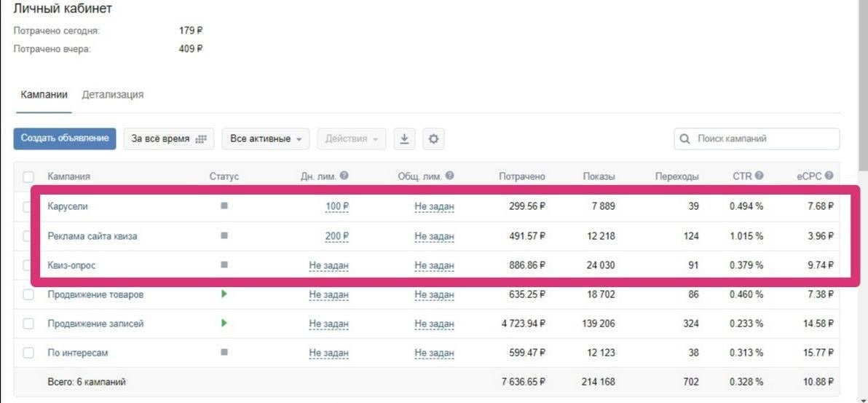Click the help icon next to eCPC
The width and height of the screenshot is (868, 403).
(x=829, y=176)
